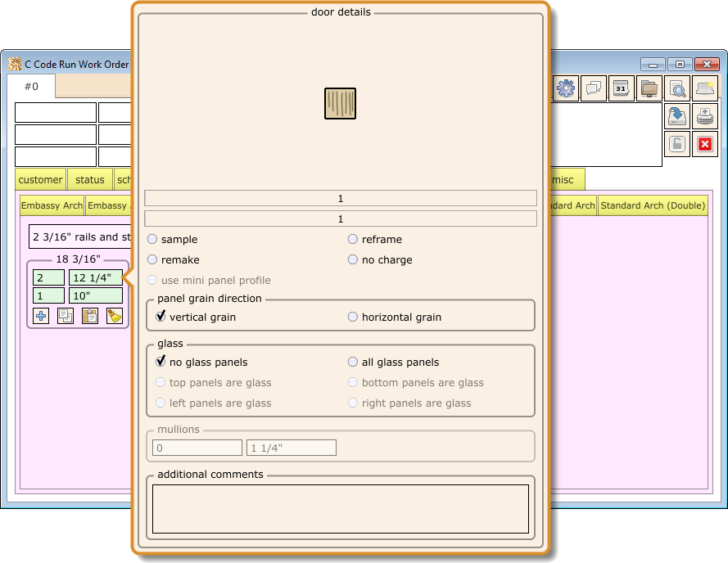The height and width of the screenshot is (563, 728).
Task: Open the settings gear icon
Action: tap(566, 88)
